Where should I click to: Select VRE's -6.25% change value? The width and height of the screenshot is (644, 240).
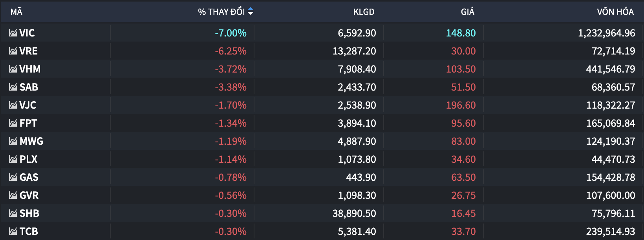tap(231, 51)
